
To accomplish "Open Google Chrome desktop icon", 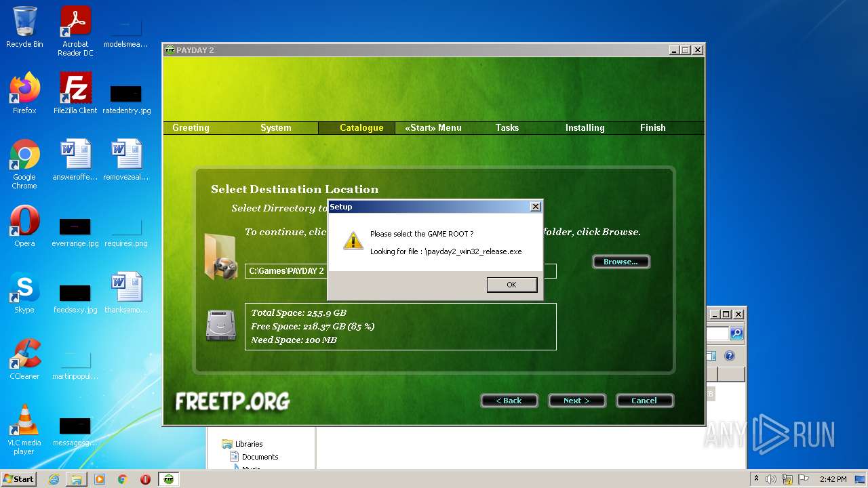I will (x=24, y=164).
